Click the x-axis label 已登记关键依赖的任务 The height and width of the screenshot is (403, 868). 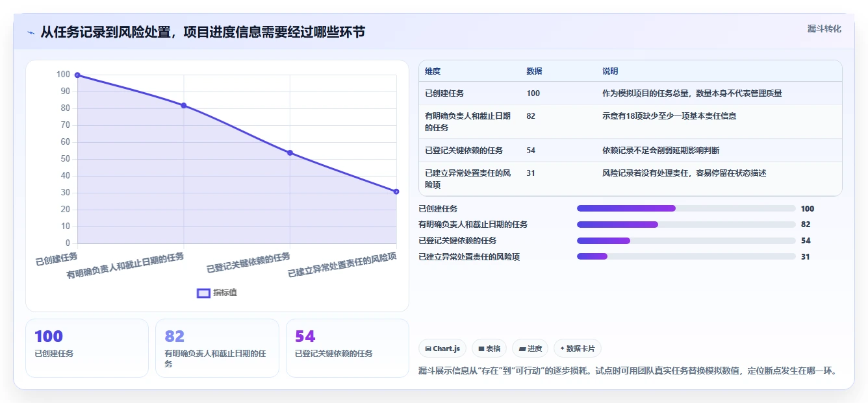(248, 263)
